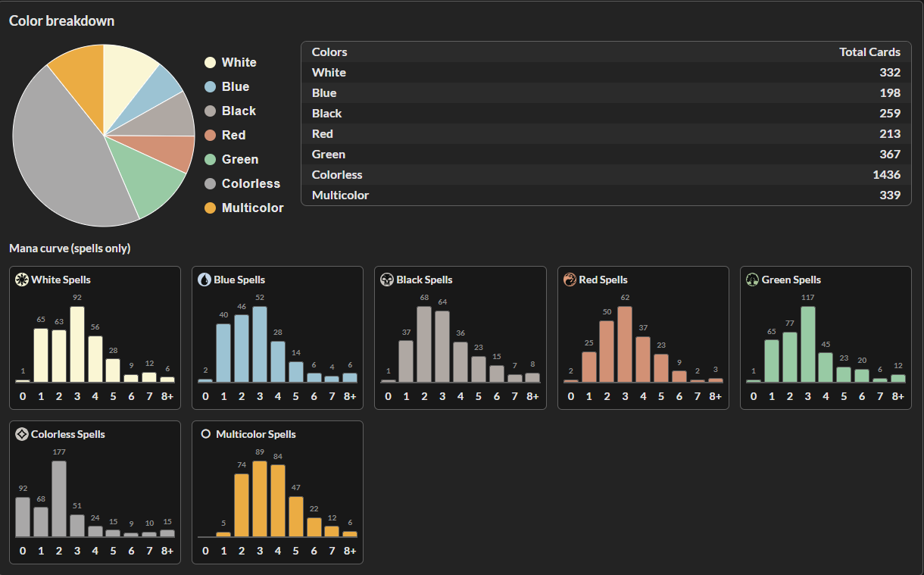Click the Blue Spells chart title
924x575 pixels.
[239, 280]
